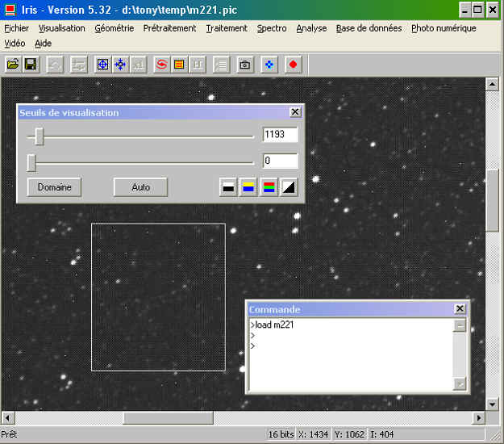Click the image vertical scroll down arrow
The image size is (504, 444).
click(x=492, y=404)
